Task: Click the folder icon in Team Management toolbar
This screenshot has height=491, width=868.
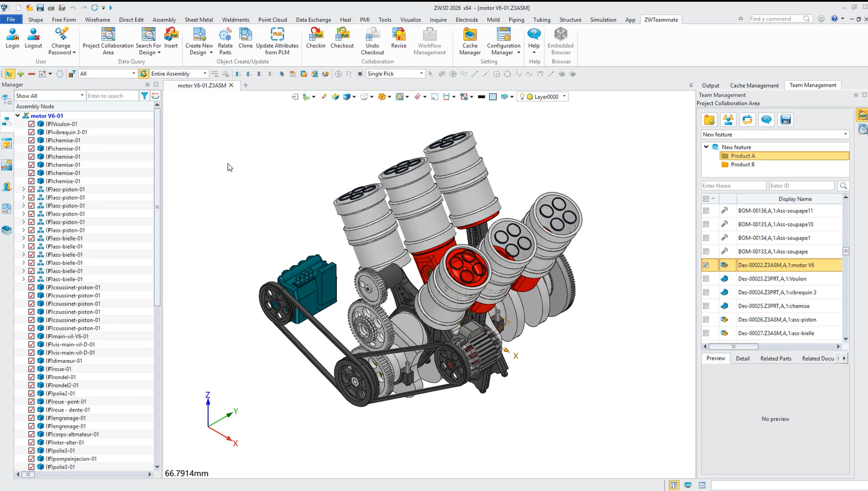Action: (709, 119)
